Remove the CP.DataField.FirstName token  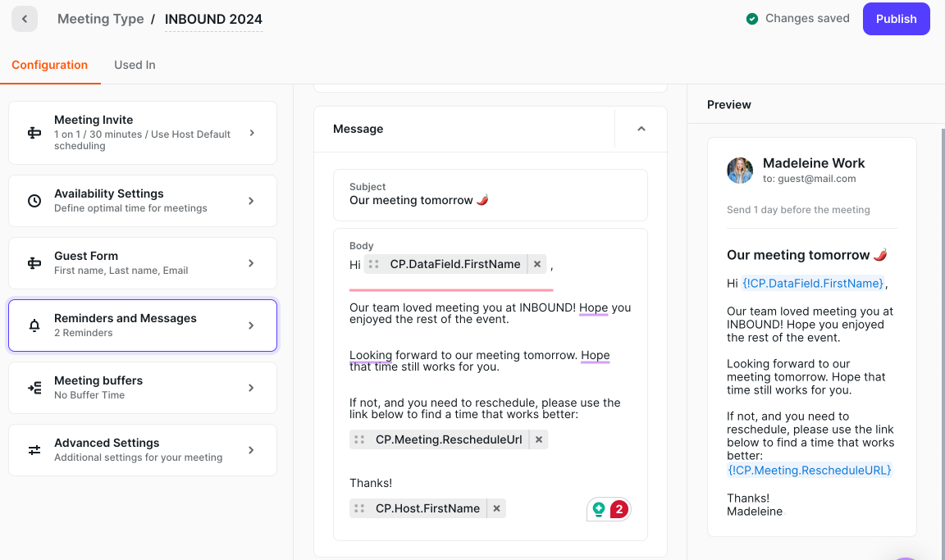pos(537,264)
